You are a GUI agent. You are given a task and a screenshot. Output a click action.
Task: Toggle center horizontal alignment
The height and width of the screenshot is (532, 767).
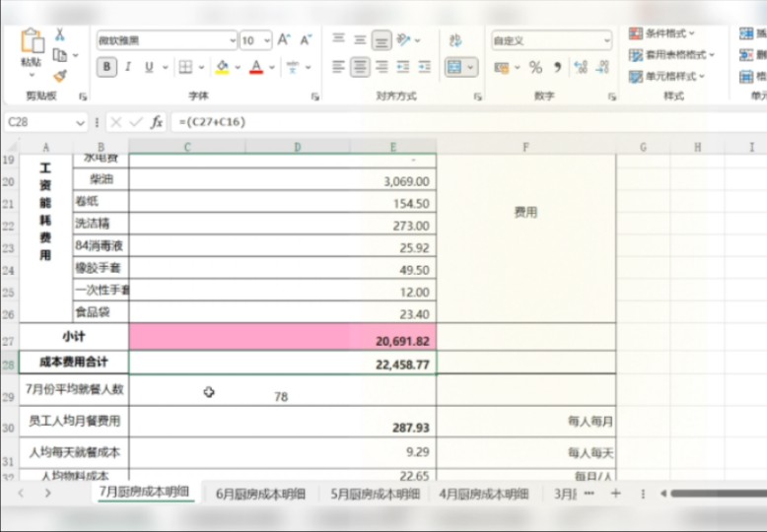[x=360, y=67]
